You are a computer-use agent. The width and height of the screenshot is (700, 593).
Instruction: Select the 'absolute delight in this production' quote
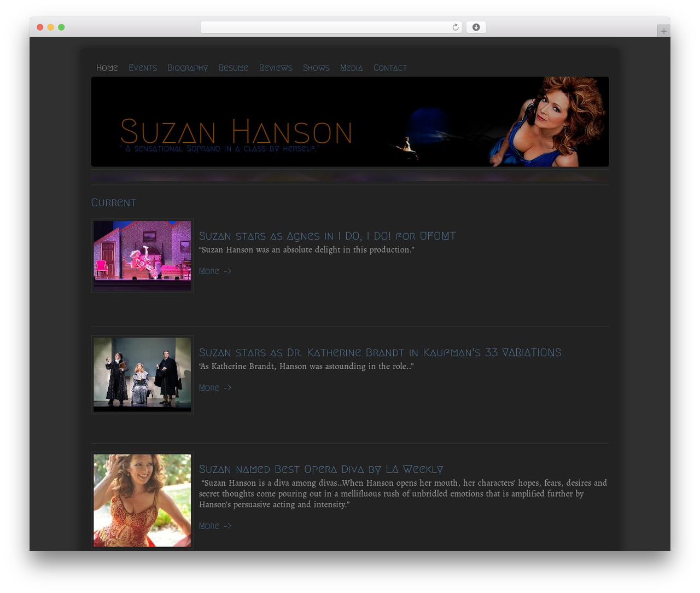307,250
